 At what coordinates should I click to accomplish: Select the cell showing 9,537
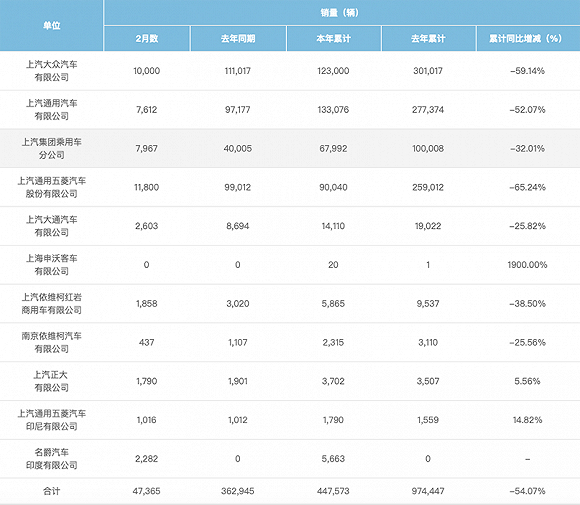(428, 304)
